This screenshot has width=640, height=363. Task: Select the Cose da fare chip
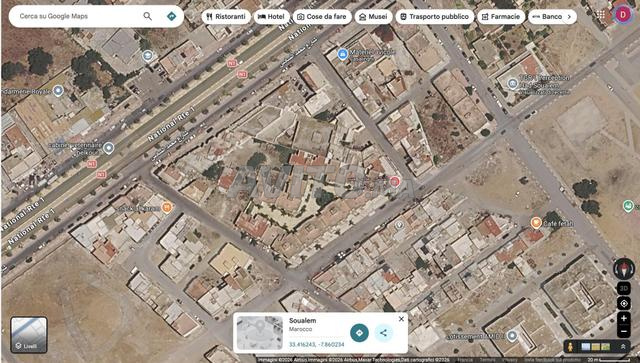coord(322,17)
